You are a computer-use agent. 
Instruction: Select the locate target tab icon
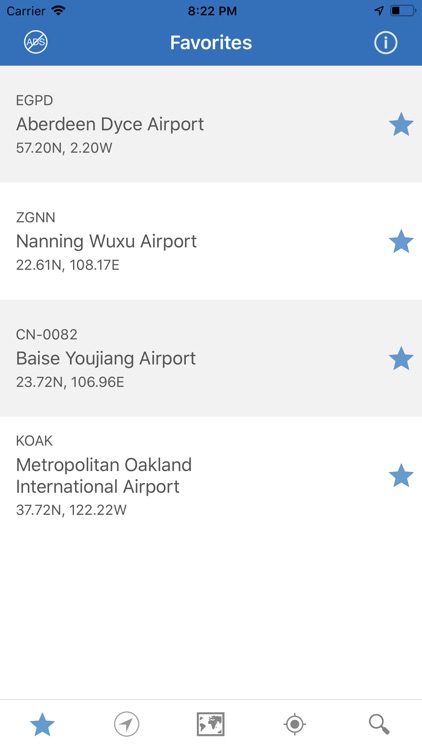[x=295, y=724]
